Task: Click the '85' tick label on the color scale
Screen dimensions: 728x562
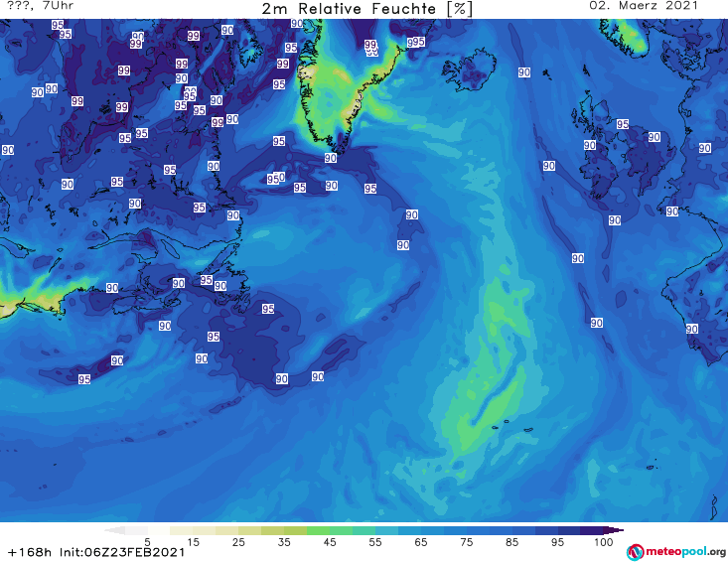Action: [511, 542]
